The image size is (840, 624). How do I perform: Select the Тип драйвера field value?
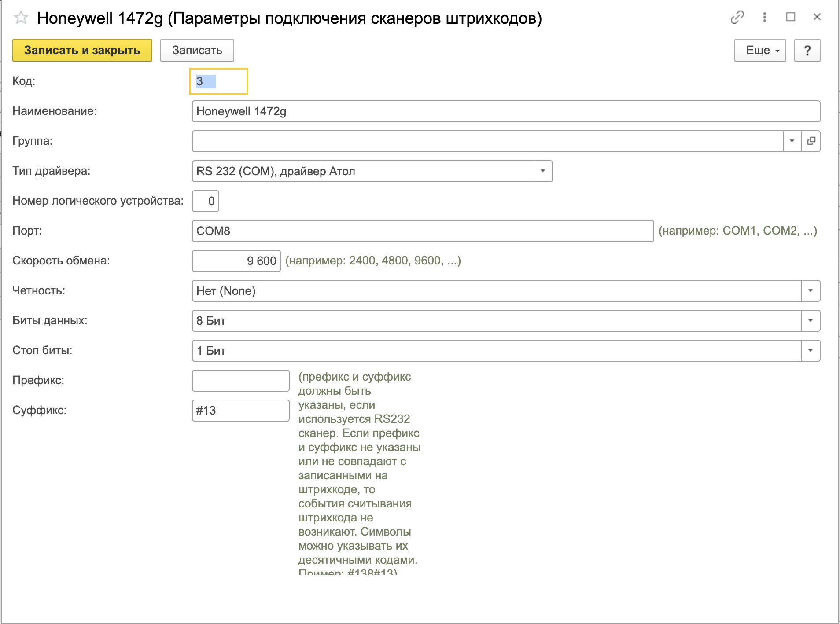[x=363, y=171]
